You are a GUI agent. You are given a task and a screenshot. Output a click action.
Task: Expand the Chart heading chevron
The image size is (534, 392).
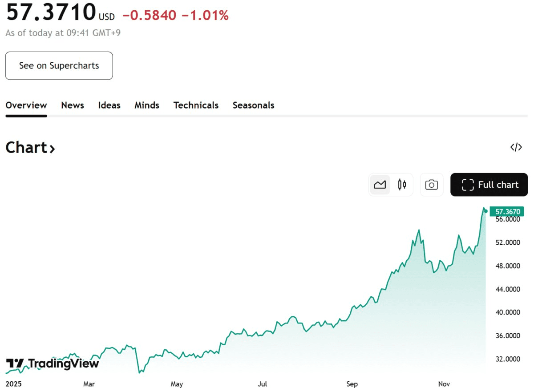[52, 149]
